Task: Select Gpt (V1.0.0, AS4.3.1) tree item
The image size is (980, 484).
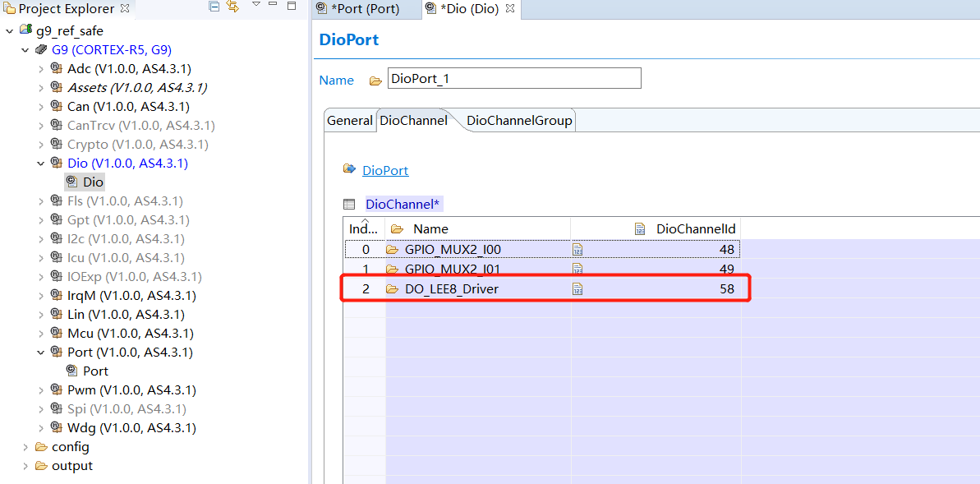Action: [x=129, y=220]
